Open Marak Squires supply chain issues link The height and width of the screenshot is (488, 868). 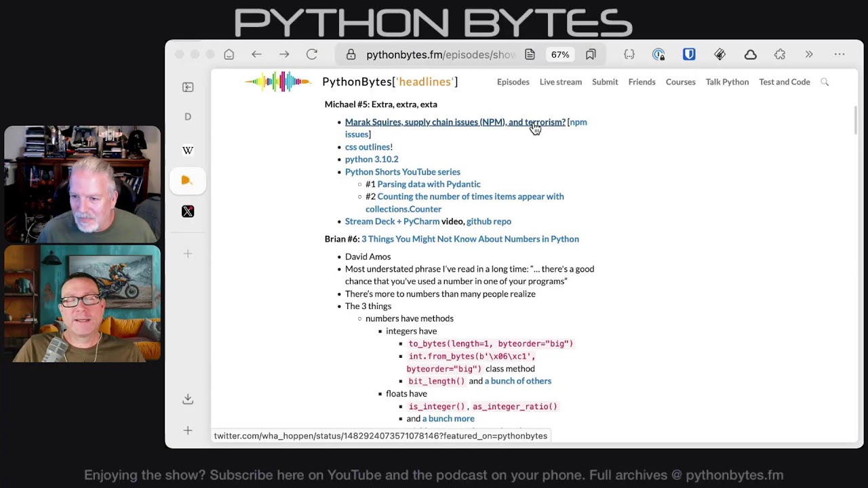(455, 122)
